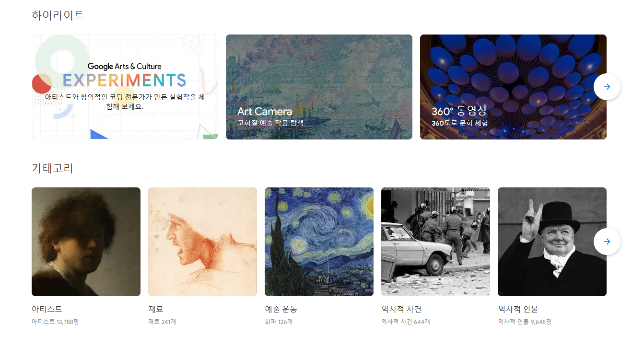
Task: Click the 재료 category title link
Action: coord(156,309)
